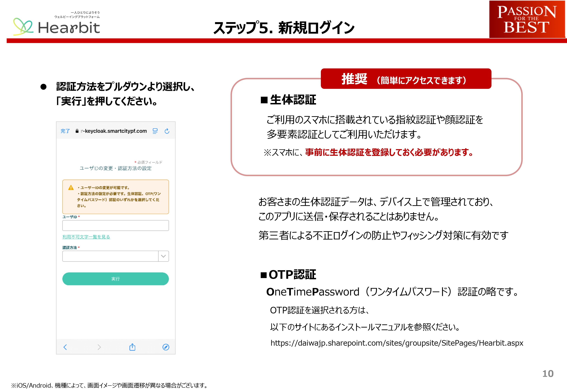The height and width of the screenshot is (392, 567).
Task: Click the reader view icon beside URL
Action: pyautogui.click(x=155, y=131)
